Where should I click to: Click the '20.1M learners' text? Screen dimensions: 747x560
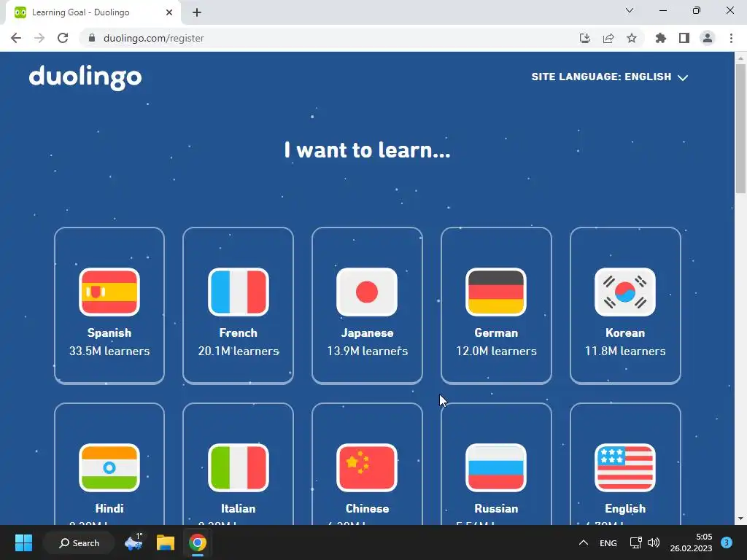(x=239, y=351)
